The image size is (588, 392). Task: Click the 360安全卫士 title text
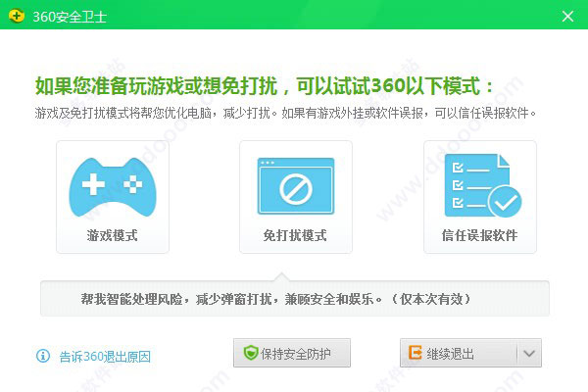[x=70, y=17]
